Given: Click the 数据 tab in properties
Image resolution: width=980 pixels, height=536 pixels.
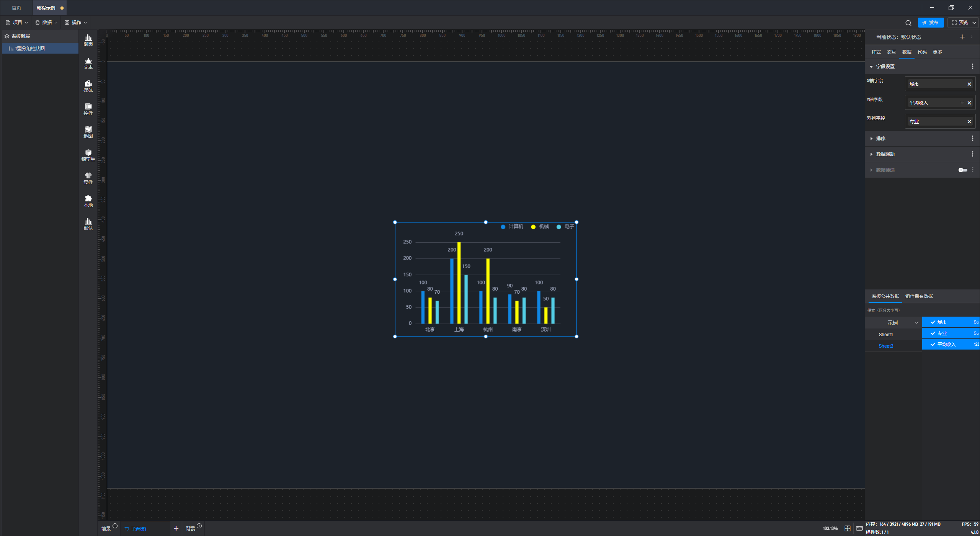Looking at the screenshot, I should pyautogui.click(x=906, y=52).
